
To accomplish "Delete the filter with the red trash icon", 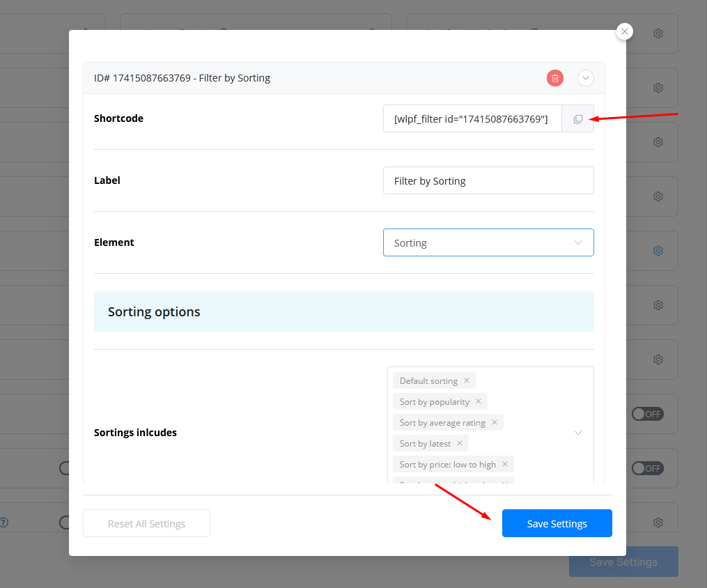I will (554, 78).
